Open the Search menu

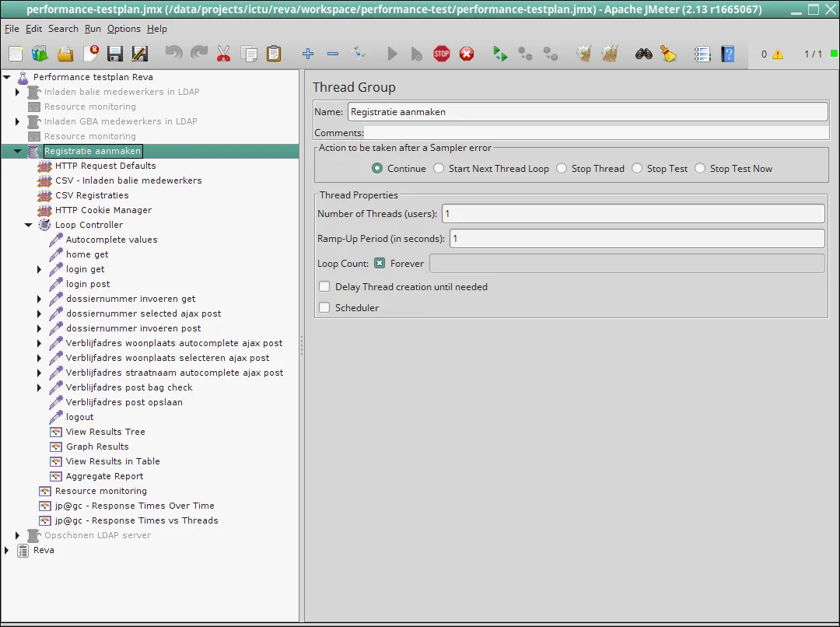[x=63, y=29]
